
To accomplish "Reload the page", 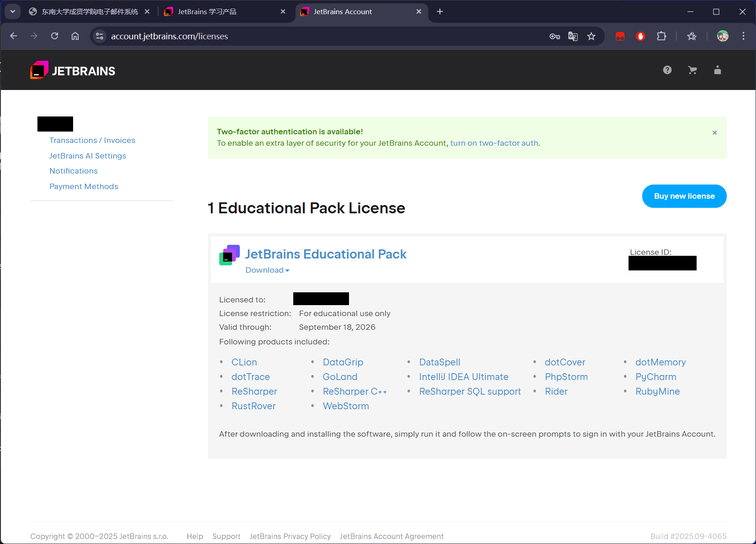I will (x=55, y=36).
